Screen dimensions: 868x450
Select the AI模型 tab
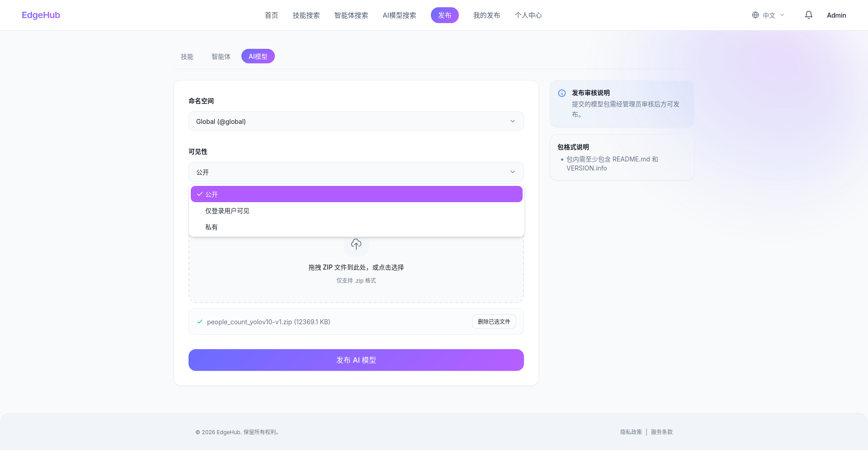[x=258, y=57]
